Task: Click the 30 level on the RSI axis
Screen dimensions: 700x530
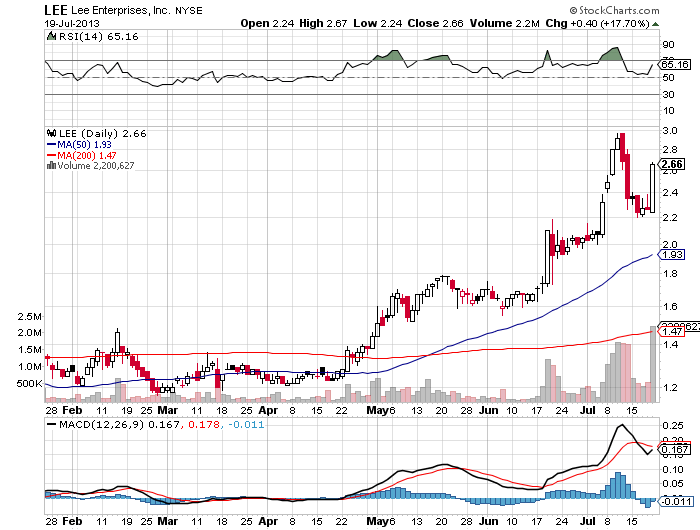Action: point(668,94)
